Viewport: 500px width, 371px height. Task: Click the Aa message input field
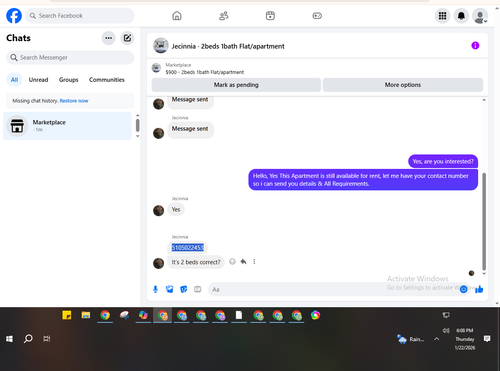coord(333,289)
